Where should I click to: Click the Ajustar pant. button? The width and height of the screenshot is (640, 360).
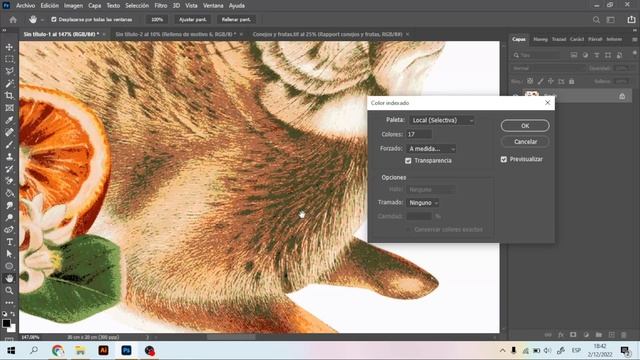(193, 20)
